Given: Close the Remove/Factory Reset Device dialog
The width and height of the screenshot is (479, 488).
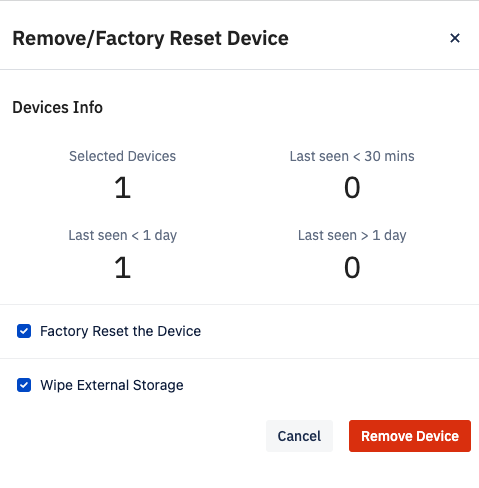Looking at the screenshot, I should click(x=455, y=38).
